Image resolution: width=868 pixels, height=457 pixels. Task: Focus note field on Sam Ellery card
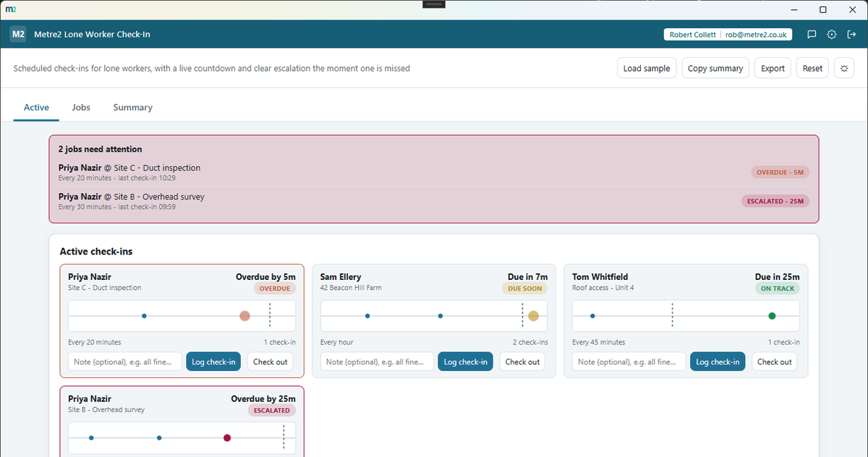pyautogui.click(x=377, y=362)
